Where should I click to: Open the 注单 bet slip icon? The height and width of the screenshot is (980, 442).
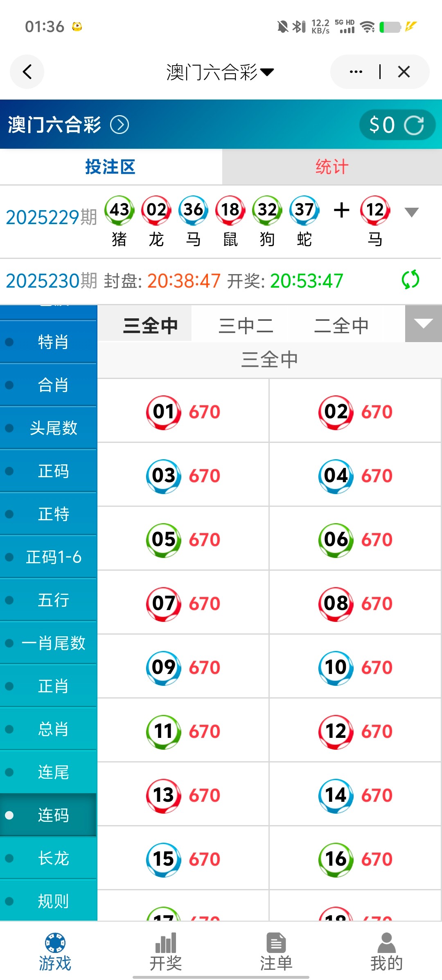pos(276,942)
